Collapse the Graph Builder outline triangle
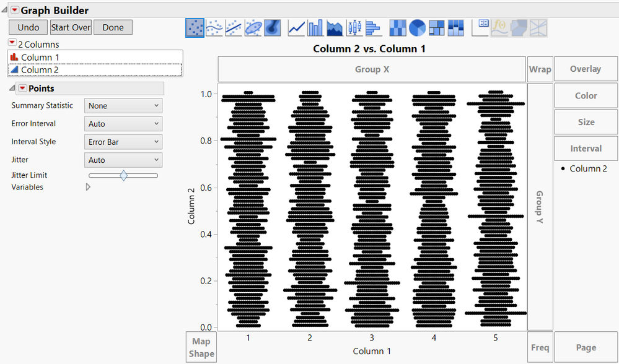Viewport: 619px width, 364px height. pos(4,9)
